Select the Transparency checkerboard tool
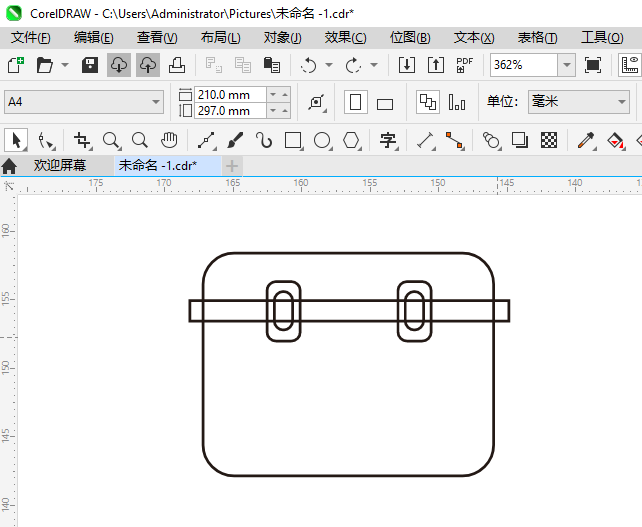The width and height of the screenshot is (642, 527). 549,140
